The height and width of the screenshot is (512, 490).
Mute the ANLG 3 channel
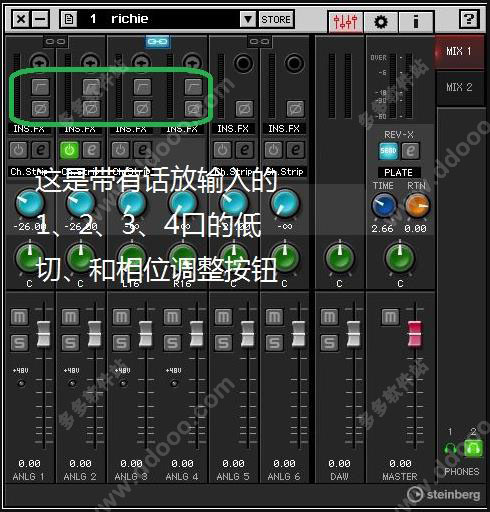pyautogui.click(x=121, y=317)
